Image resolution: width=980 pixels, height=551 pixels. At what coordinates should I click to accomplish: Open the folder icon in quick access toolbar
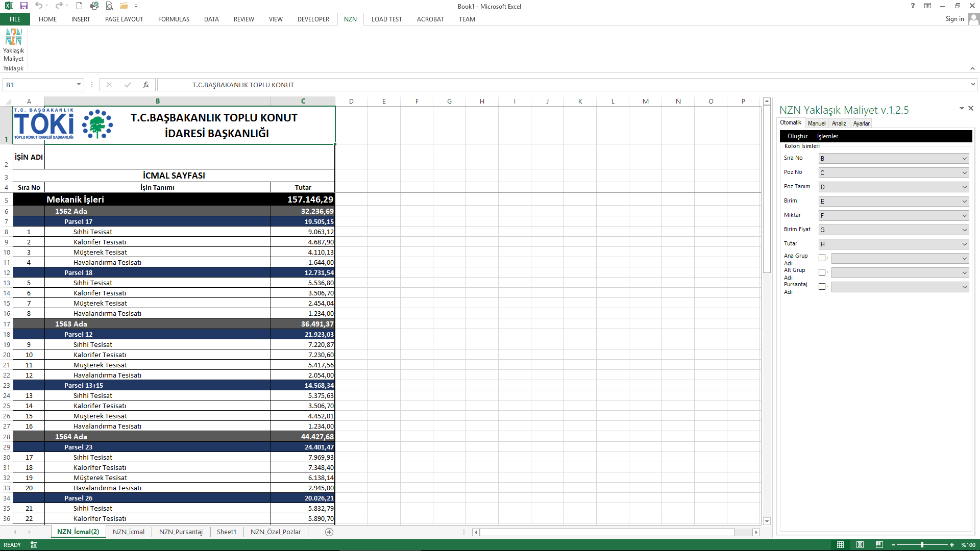(124, 6)
